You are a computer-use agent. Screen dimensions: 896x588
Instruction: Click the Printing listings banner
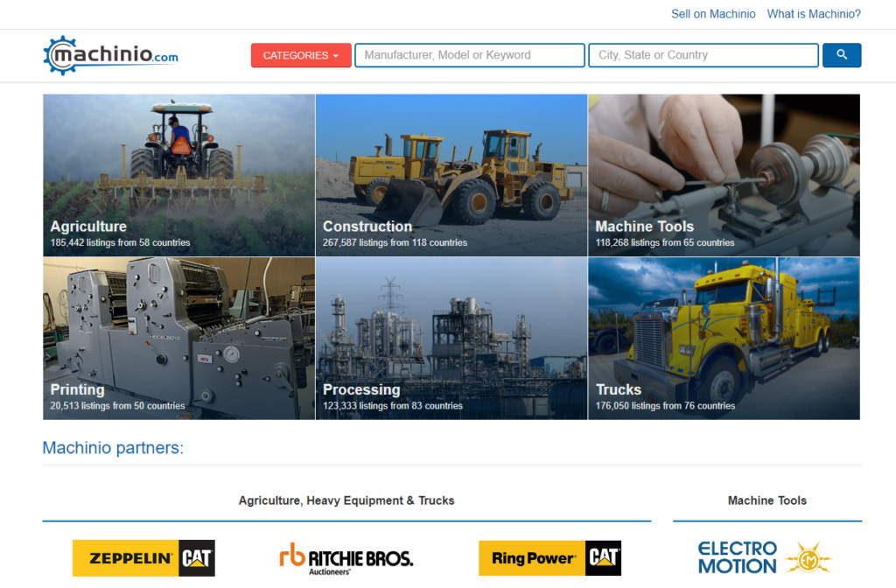coord(178,337)
